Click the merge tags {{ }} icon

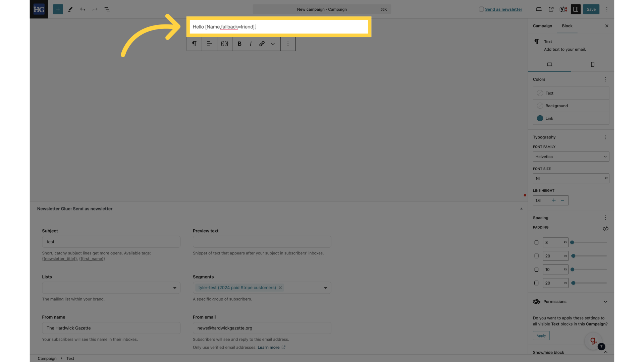[224, 43]
